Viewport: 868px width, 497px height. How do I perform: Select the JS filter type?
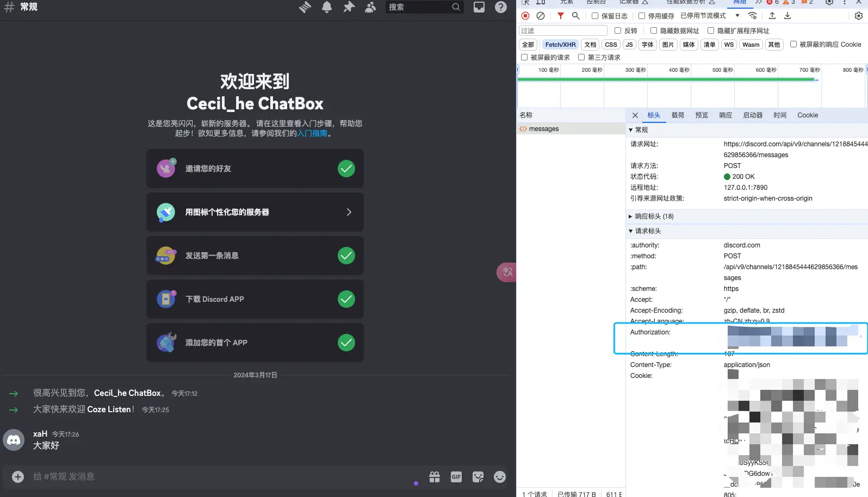pos(629,45)
